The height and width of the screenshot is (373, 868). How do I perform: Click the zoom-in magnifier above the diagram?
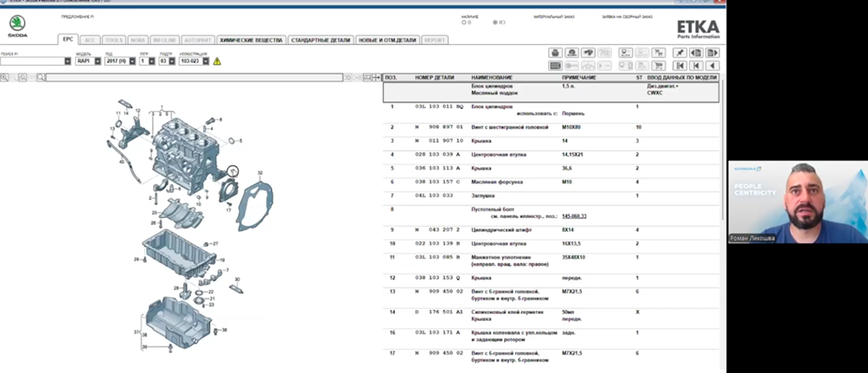(x=4, y=77)
